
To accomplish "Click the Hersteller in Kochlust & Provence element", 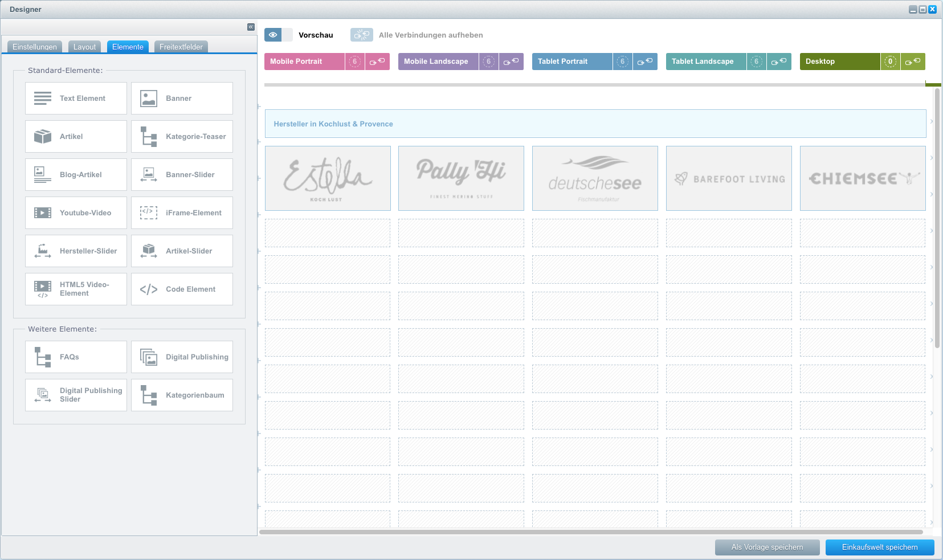I will 595,124.
